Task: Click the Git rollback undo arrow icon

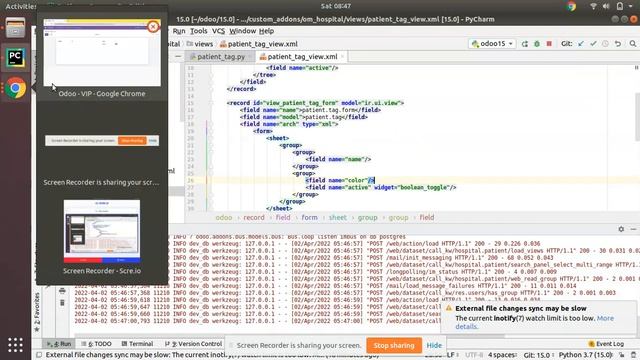Action: point(618,44)
